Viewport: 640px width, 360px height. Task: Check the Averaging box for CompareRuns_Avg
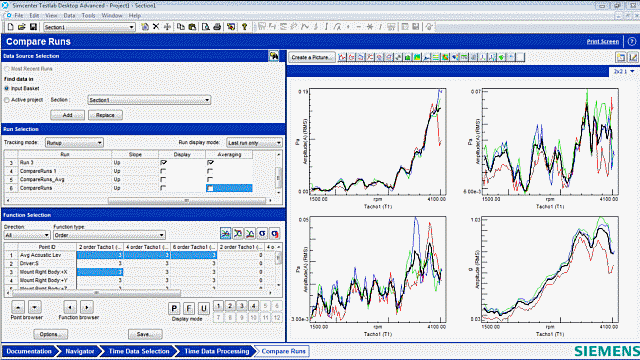tap(210, 180)
